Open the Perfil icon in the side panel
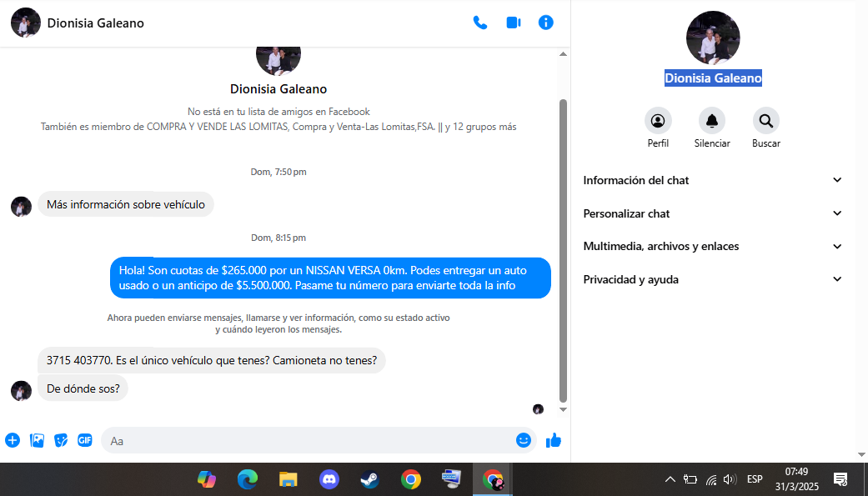Image resolution: width=868 pixels, height=496 pixels. pyautogui.click(x=658, y=121)
